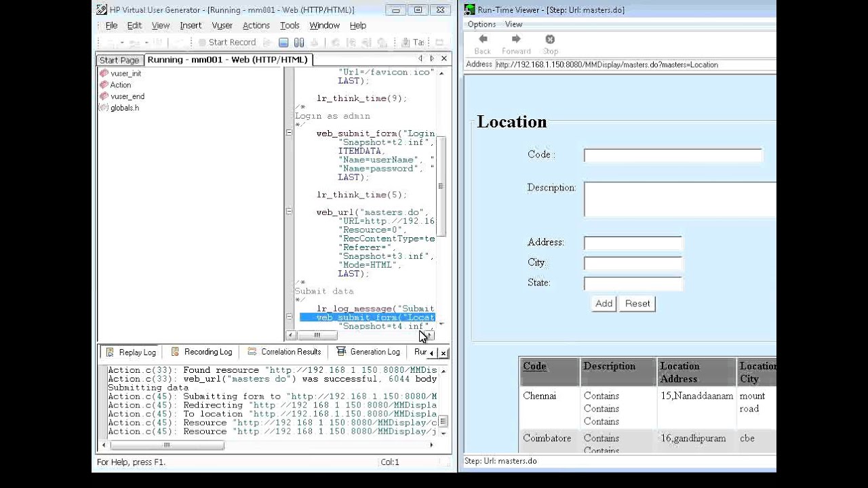Click the Description text area
The image size is (868, 488).
680,199
